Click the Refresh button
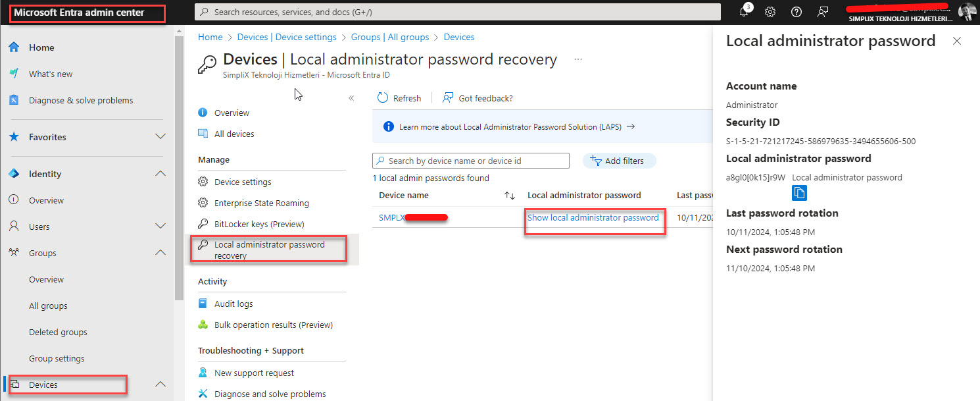980x401 pixels. (x=399, y=98)
